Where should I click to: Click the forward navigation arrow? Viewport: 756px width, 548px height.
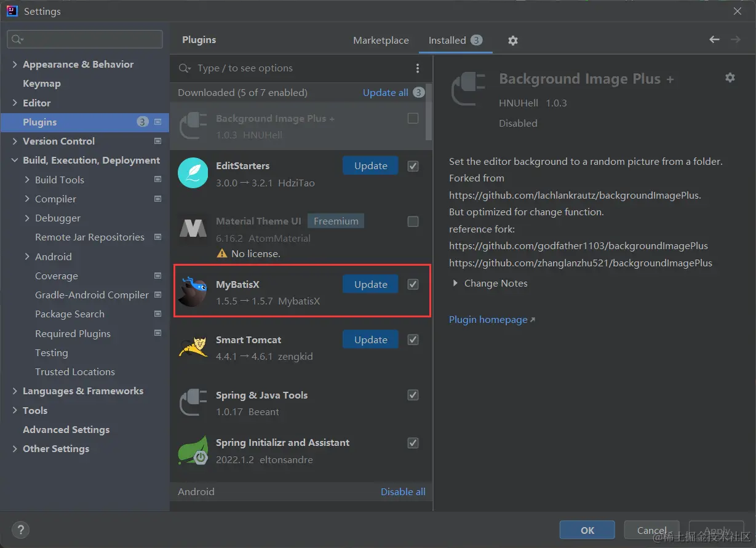click(x=735, y=39)
